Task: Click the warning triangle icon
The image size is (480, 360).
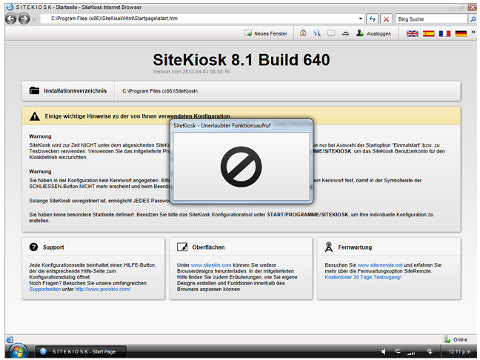Action: click(x=35, y=116)
